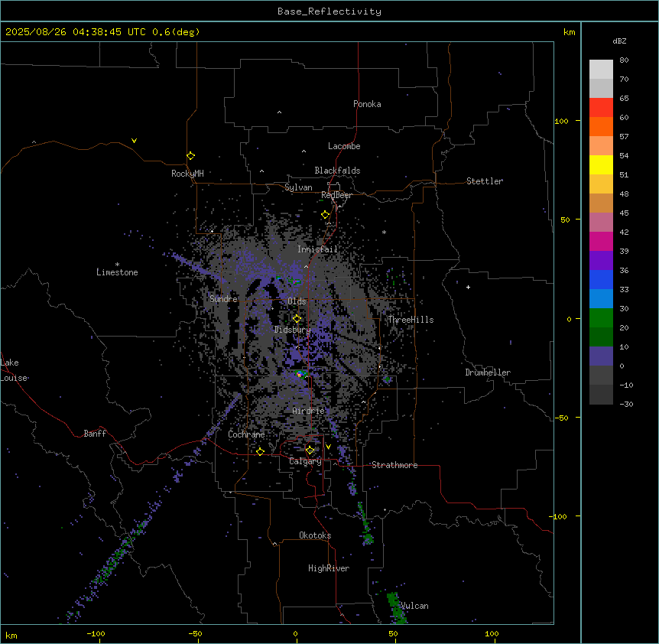The width and height of the screenshot is (659, 644).
Task: Click the Strathmore label
Action: (x=394, y=465)
